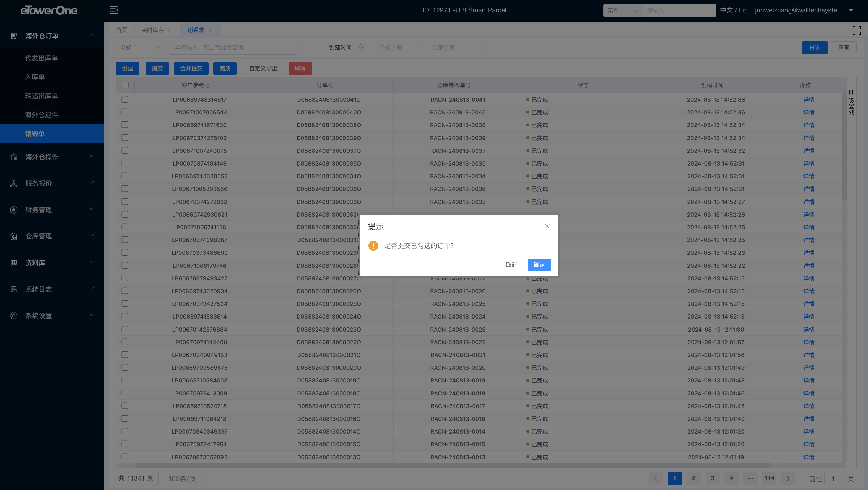The image size is (868, 490).
Task: Click the 财务管理 yen icon in sidebar
Action: (x=14, y=210)
